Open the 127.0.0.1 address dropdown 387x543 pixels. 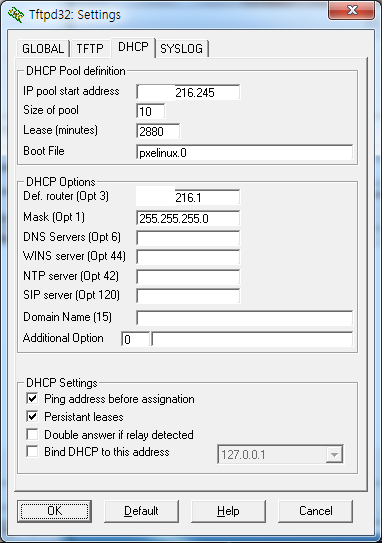click(334, 454)
